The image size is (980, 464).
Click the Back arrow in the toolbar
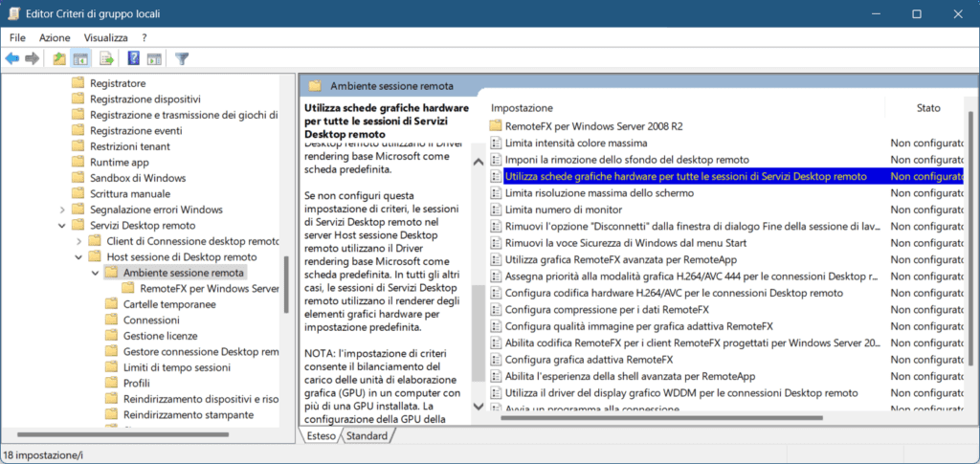[12, 58]
